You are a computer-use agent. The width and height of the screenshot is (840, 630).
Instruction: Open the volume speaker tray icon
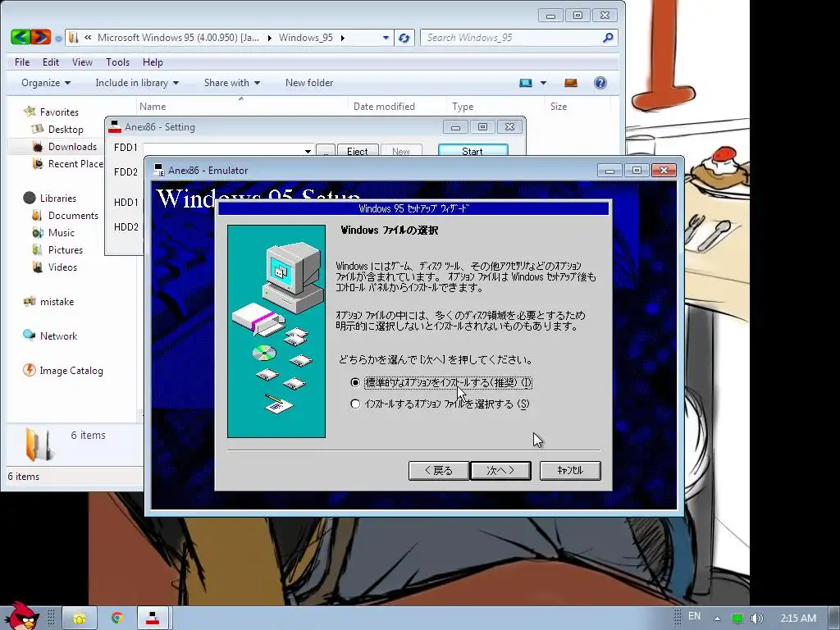click(x=756, y=619)
